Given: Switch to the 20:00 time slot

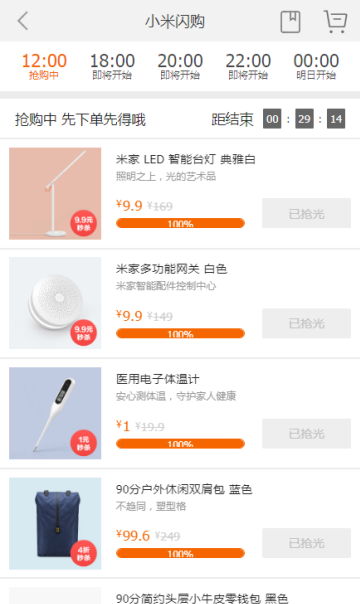Looking at the screenshot, I should click(180, 66).
